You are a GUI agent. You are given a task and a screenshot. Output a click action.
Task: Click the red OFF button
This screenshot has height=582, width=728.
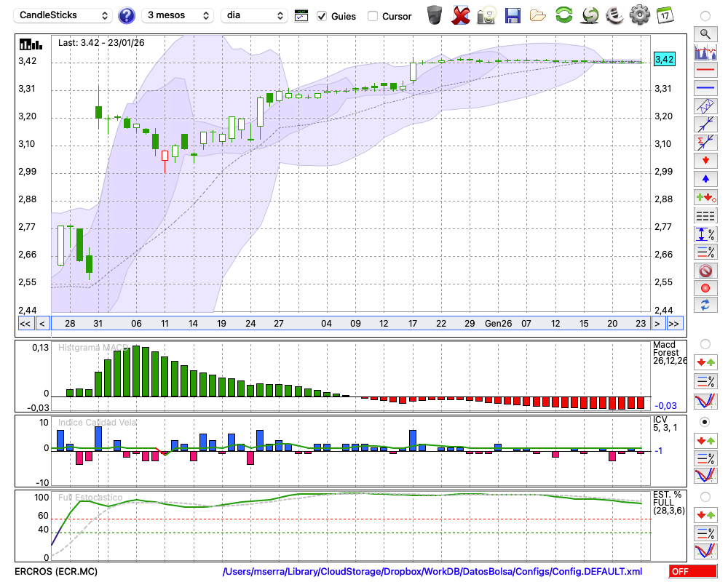pyautogui.click(x=692, y=572)
